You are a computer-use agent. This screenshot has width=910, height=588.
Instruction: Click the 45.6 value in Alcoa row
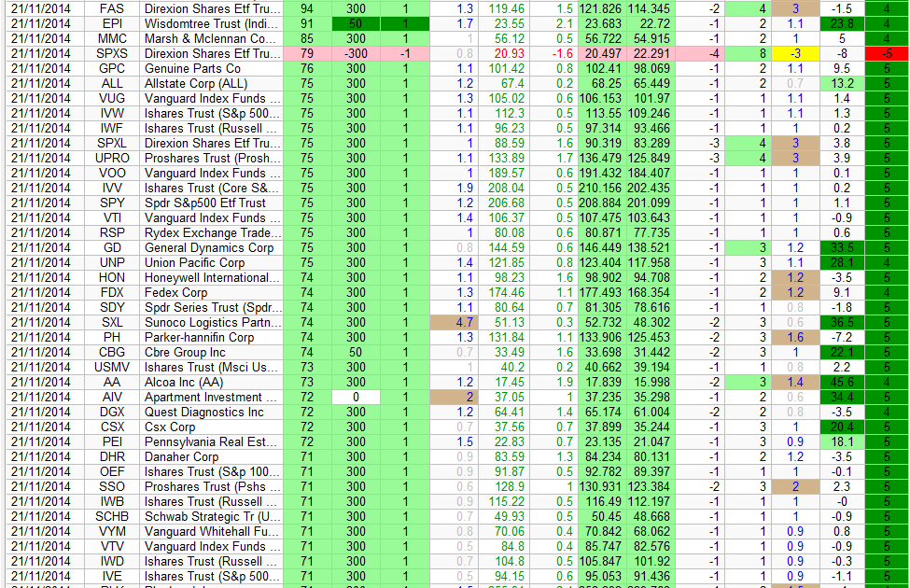(x=841, y=382)
